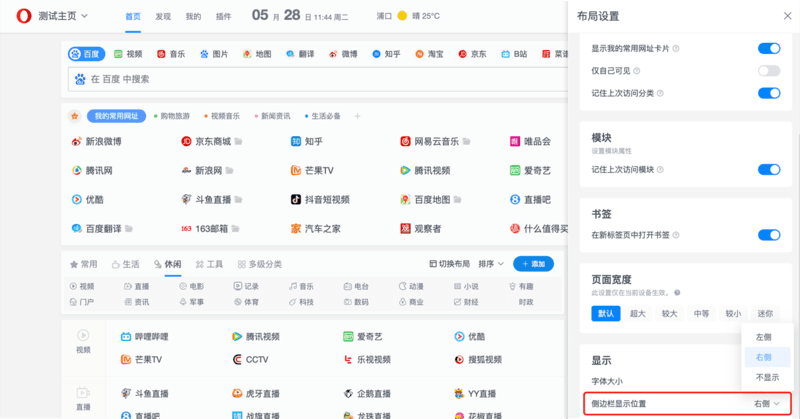Open the 直播吧 bookmark in common sites

pyautogui.click(x=531, y=200)
